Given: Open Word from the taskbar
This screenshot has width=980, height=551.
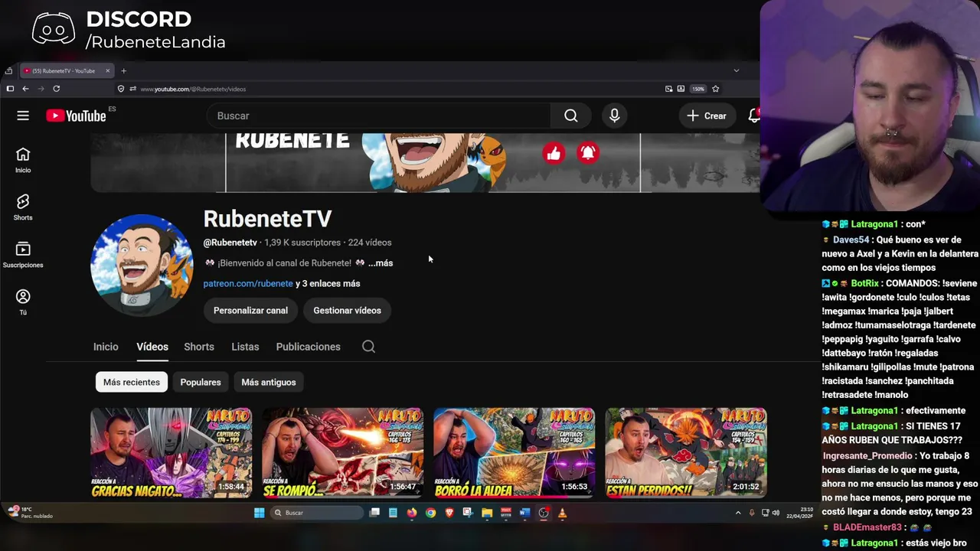Looking at the screenshot, I should [x=524, y=513].
